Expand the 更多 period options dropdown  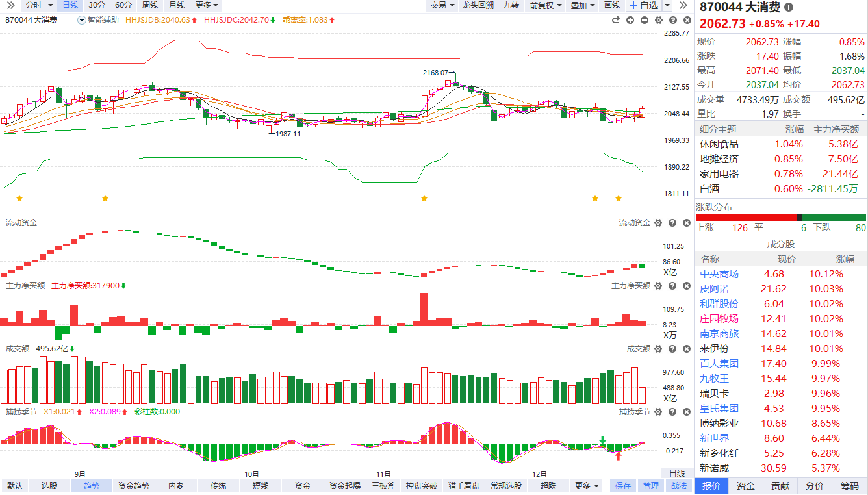coord(207,5)
